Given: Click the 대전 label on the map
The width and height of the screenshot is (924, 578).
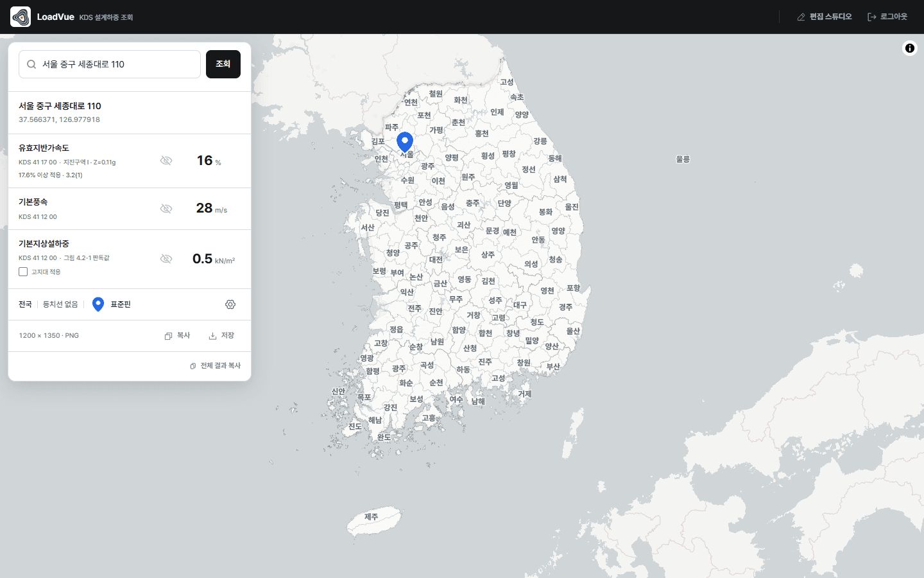Looking at the screenshot, I should 436,259.
